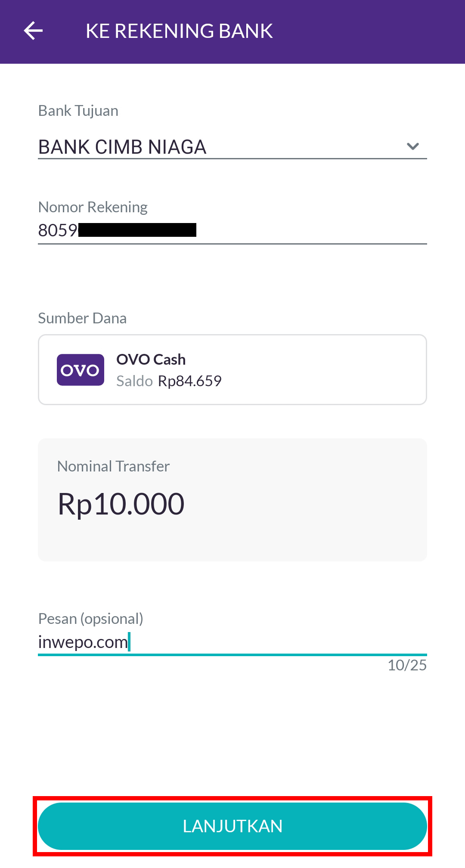The width and height of the screenshot is (465, 868).
Task: Click the Sumber Dana label
Action: tap(82, 318)
